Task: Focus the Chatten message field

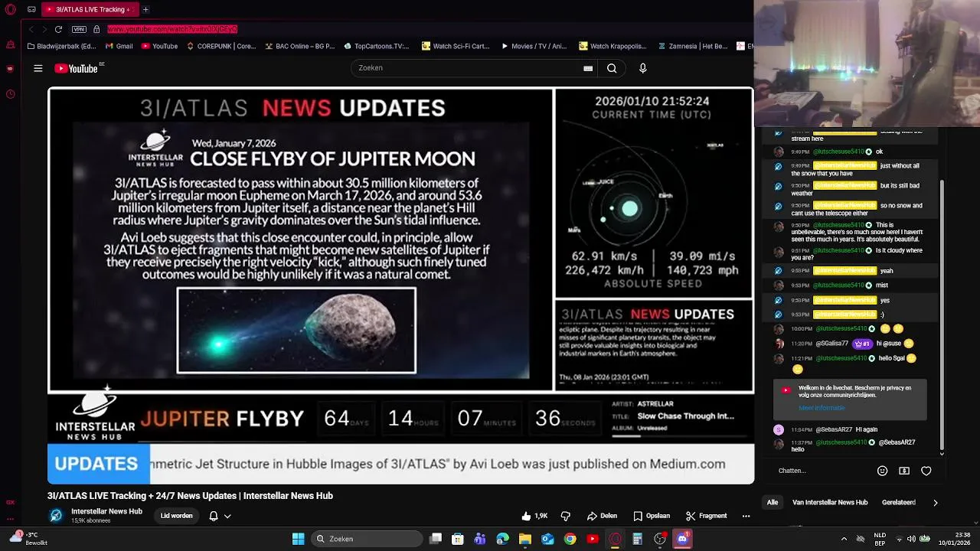Action: 823,471
